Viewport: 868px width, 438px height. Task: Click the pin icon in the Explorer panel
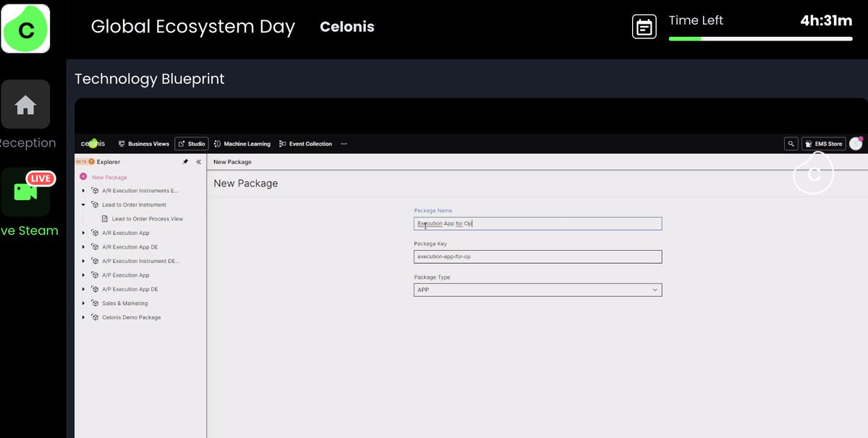tap(186, 161)
